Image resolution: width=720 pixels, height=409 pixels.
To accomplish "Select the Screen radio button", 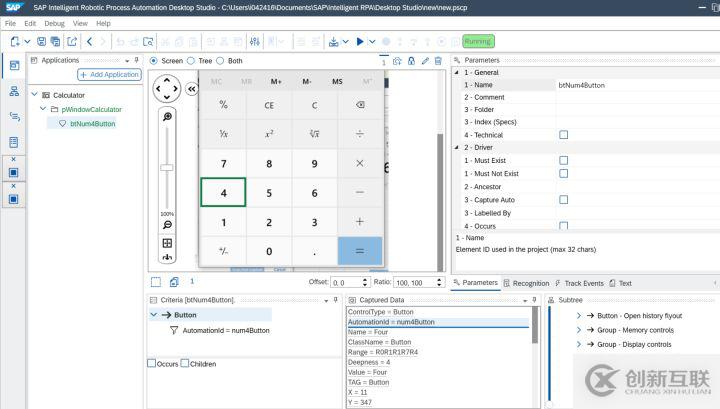I will coord(154,61).
